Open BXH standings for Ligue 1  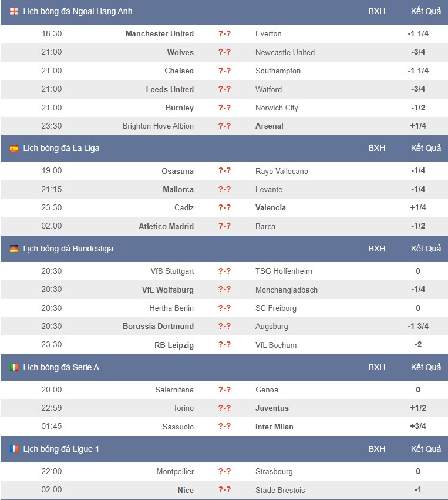(376, 449)
